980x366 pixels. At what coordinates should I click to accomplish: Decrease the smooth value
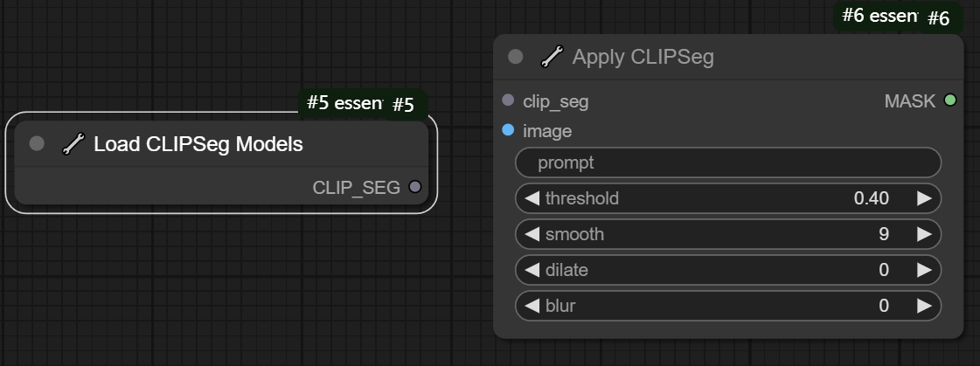coord(531,234)
